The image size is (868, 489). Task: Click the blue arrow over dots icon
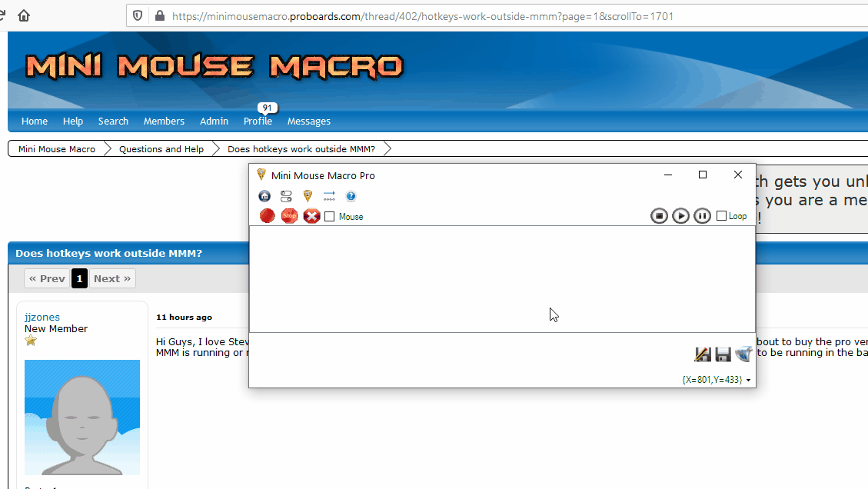[329, 196]
